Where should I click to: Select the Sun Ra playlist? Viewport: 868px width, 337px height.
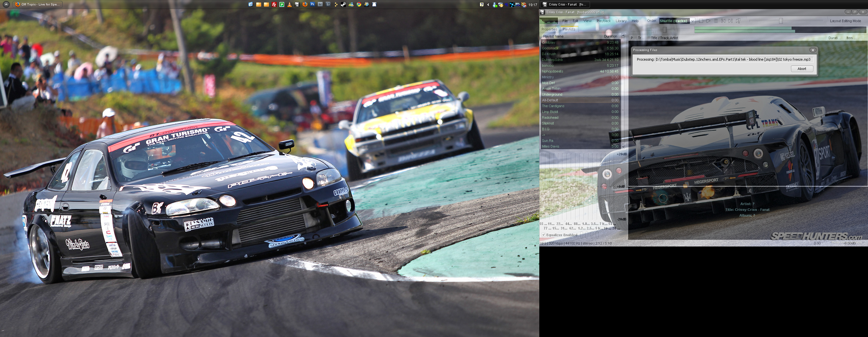coord(580,141)
